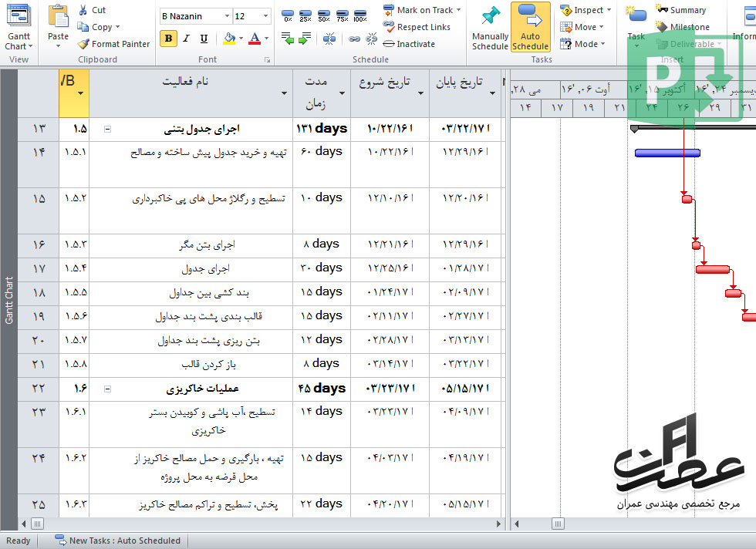The width and height of the screenshot is (756, 549).
Task: Switch task to Auto Schedule
Action: (531, 27)
